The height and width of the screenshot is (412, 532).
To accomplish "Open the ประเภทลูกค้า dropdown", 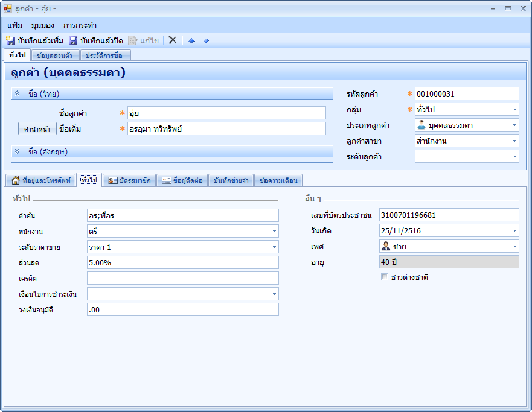I will pyautogui.click(x=514, y=125).
